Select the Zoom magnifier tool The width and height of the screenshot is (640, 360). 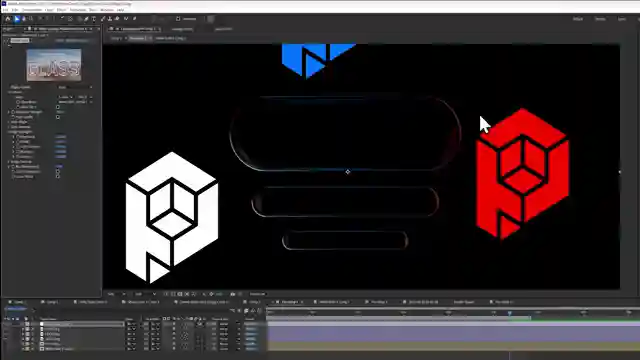pyautogui.click(x=31, y=19)
